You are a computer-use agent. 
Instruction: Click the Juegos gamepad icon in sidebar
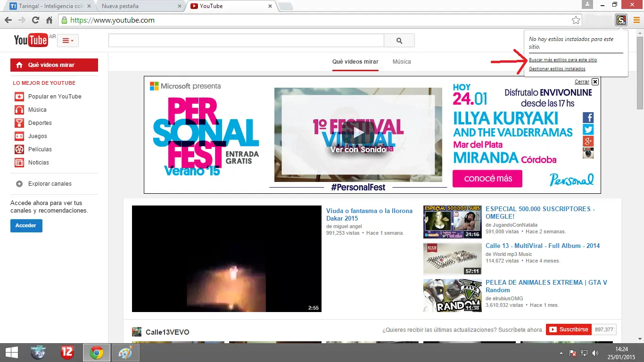click(x=19, y=136)
